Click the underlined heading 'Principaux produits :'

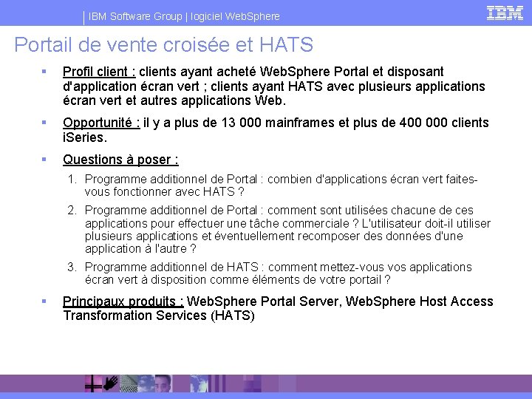[123, 301]
